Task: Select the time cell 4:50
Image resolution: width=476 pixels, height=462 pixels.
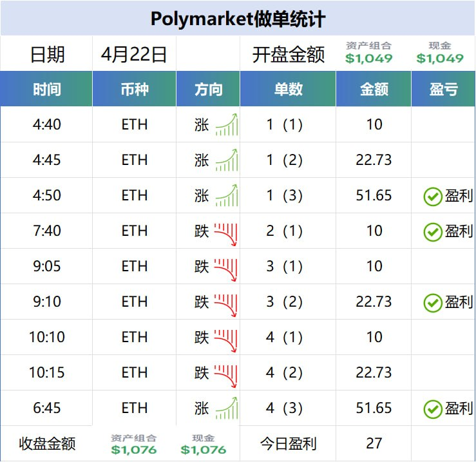Action: (x=47, y=195)
